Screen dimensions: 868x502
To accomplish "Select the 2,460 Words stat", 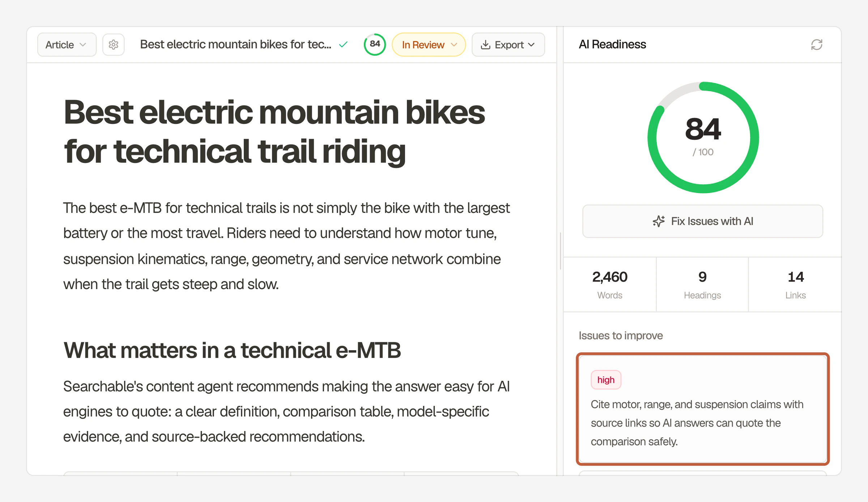I will click(x=610, y=284).
